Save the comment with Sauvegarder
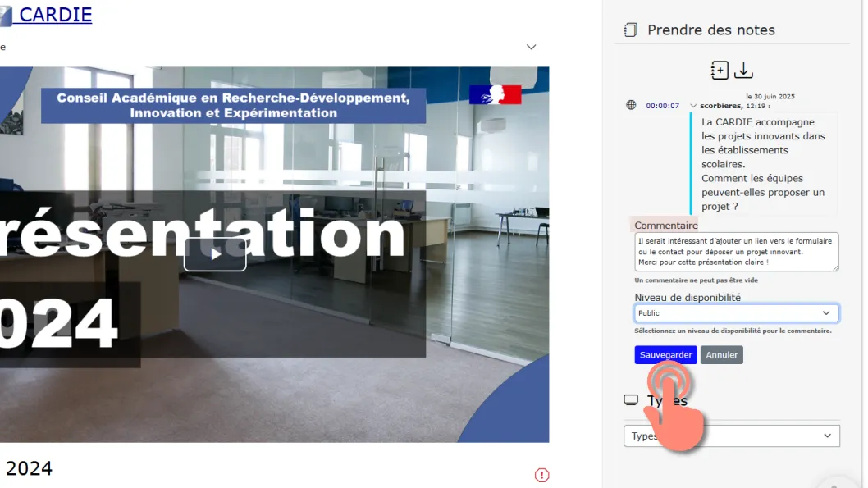This screenshot has height=488, width=868. tap(665, 354)
